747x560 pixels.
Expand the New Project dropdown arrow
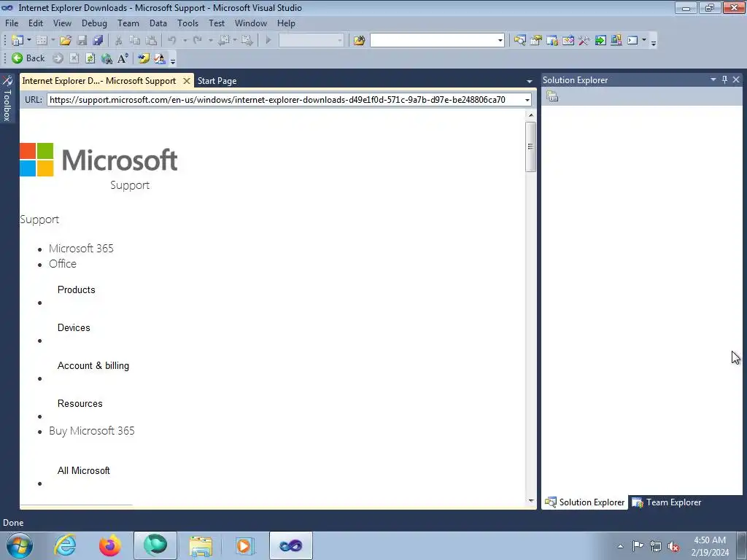(29, 41)
